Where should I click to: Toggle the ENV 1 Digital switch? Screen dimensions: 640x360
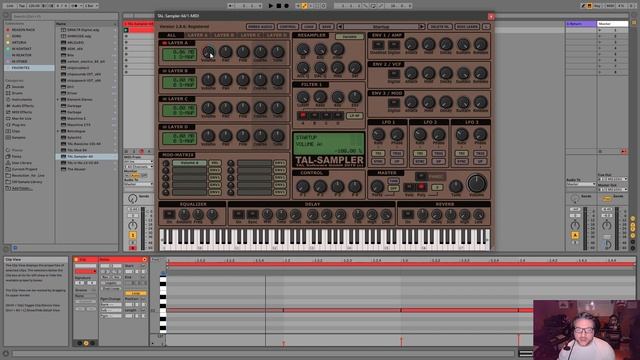(393, 44)
